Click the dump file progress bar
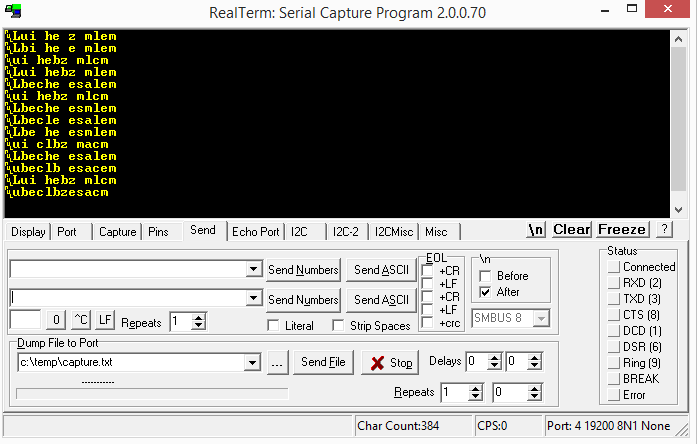Viewport: 697px width, 444px height. 152,394
